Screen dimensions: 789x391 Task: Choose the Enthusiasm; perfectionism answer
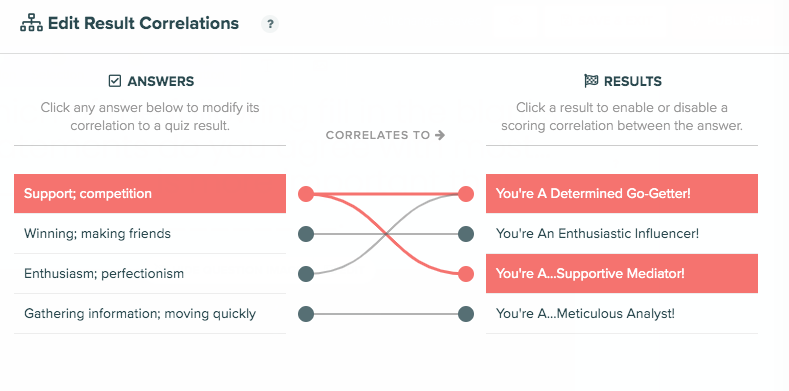click(150, 274)
